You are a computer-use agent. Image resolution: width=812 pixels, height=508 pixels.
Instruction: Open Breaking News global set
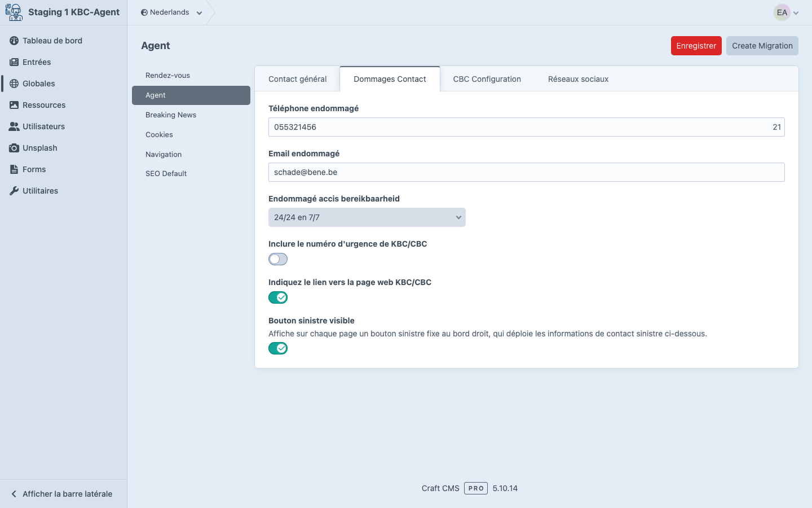click(191, 115)
